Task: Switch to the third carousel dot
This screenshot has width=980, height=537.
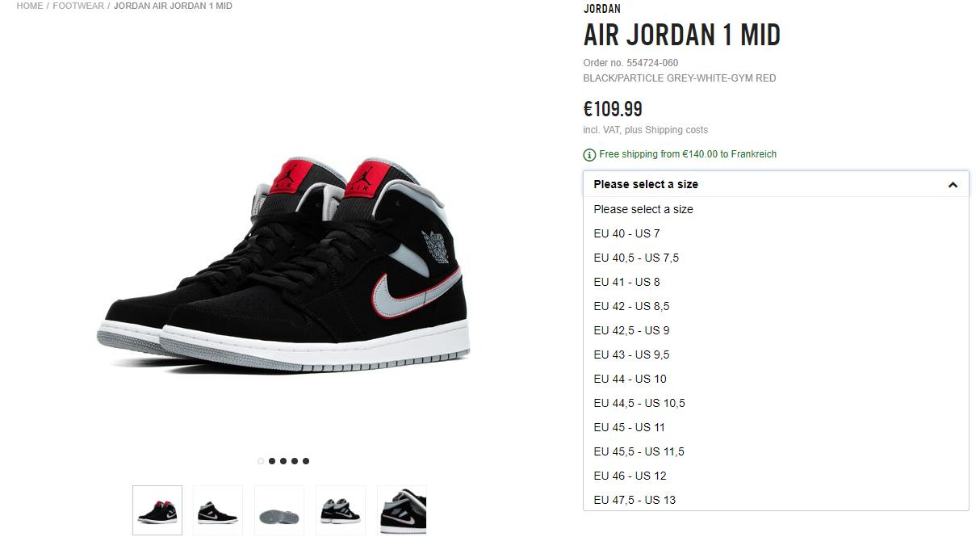Action: pyautogui.click(x=283, y=461)
